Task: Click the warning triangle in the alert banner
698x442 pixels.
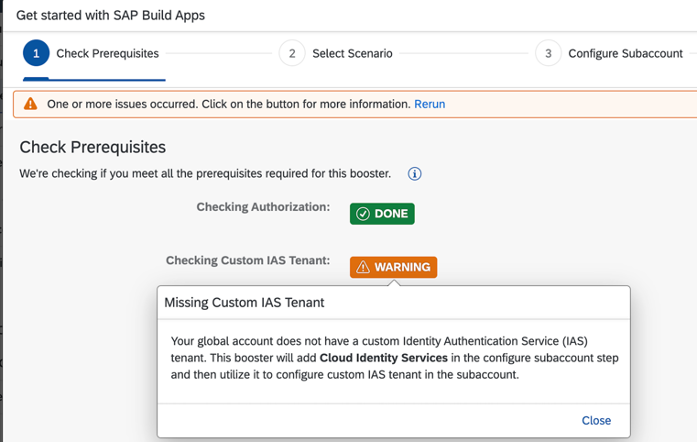Action: pos(31,104)
